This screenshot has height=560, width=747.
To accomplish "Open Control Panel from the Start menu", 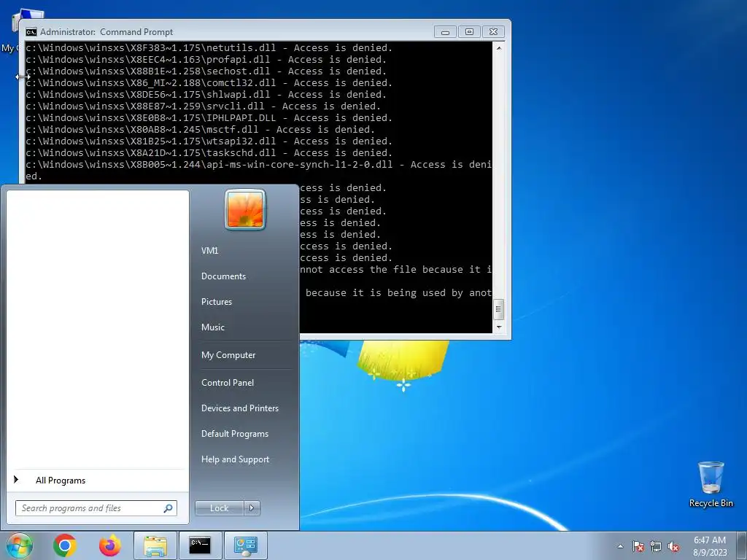I will coord(228,382).
